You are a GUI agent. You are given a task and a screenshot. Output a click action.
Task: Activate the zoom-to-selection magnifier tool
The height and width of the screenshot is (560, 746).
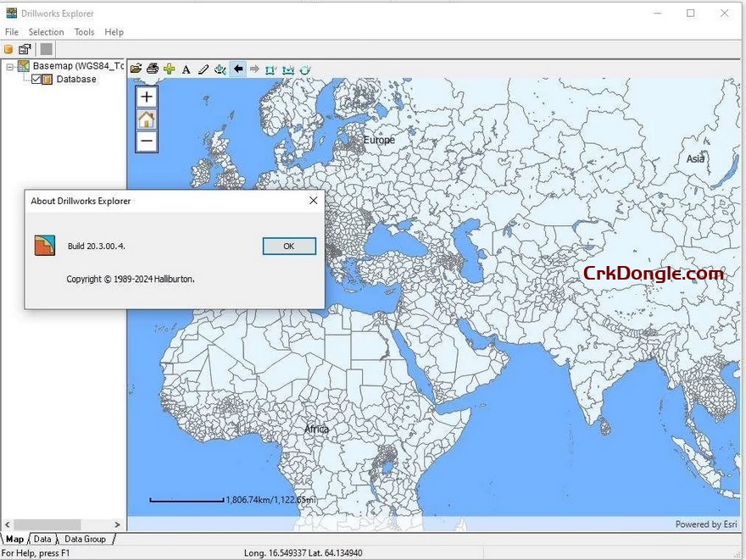point(220,69)
